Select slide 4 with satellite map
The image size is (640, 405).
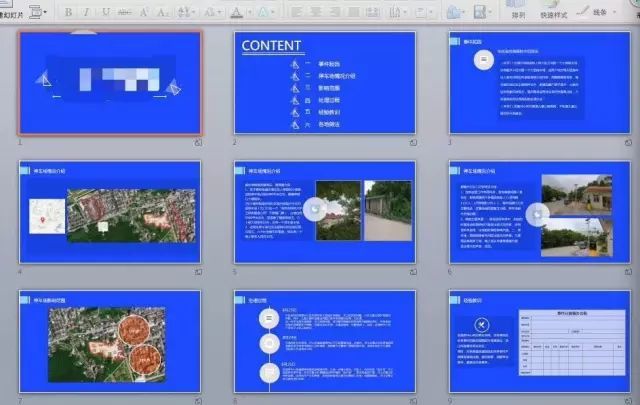click(110, 212)
